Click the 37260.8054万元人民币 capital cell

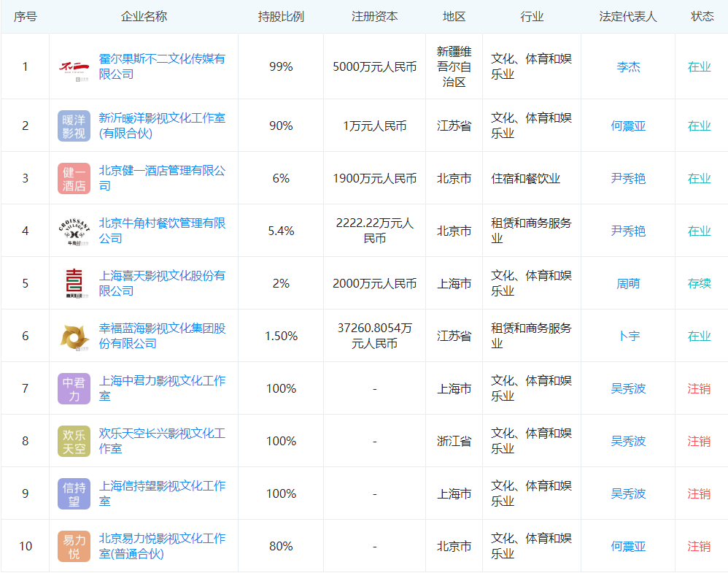coord(375,336)
